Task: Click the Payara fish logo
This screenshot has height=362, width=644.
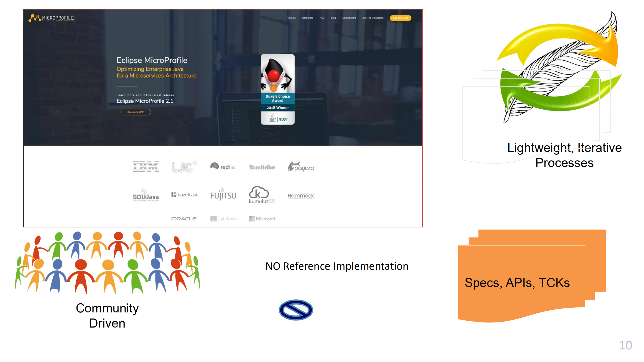Action: pyautogui.click(x=301, y=167)
